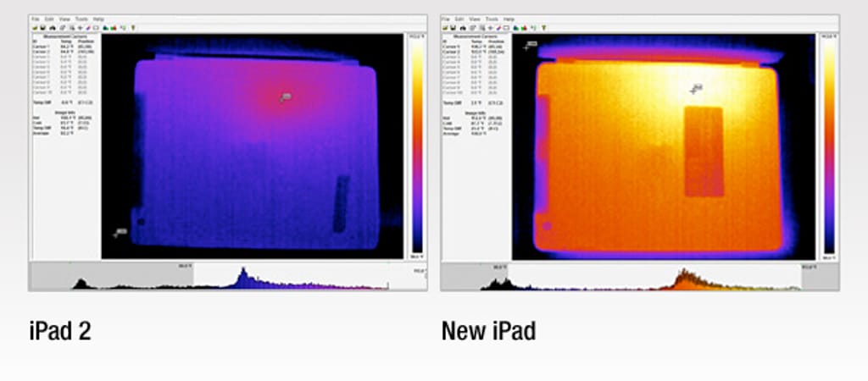Select the rectangle region tool in New iPad toolbar
868x381 pixels.
(506, 28)
